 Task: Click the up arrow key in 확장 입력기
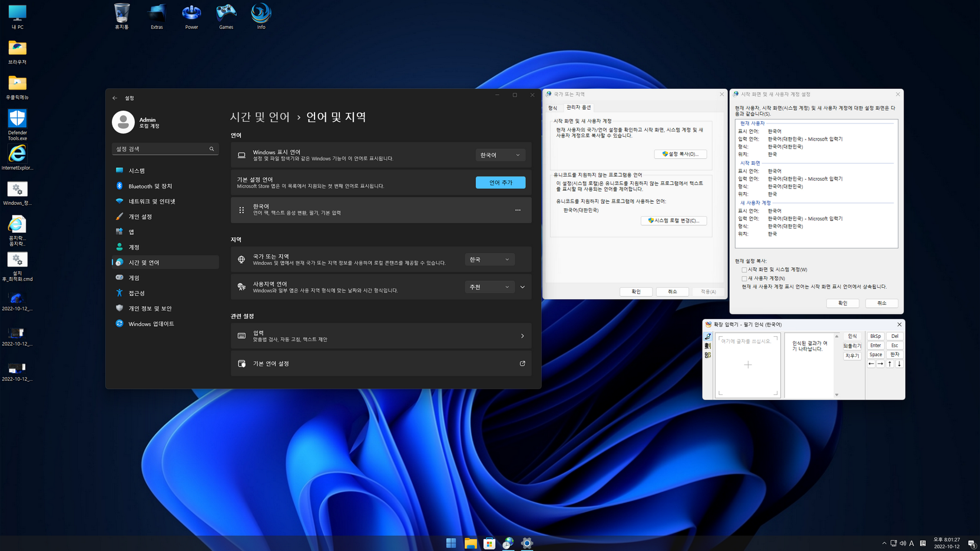coord(890,364)
